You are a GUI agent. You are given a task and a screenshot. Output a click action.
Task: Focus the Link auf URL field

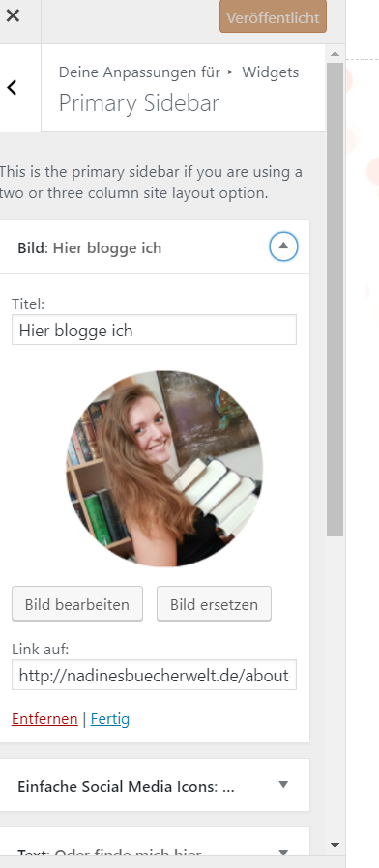(x=154, y=675)
